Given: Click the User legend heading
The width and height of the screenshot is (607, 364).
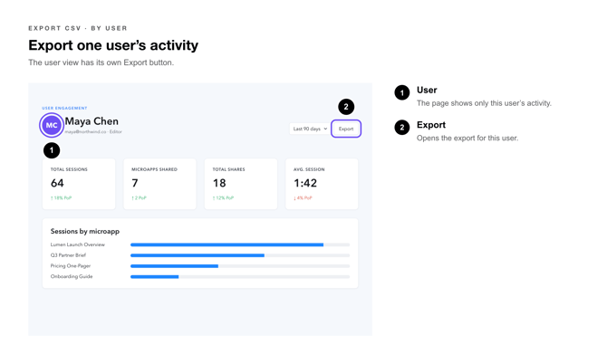Looking at the screenshot, I should coord(427,91).
